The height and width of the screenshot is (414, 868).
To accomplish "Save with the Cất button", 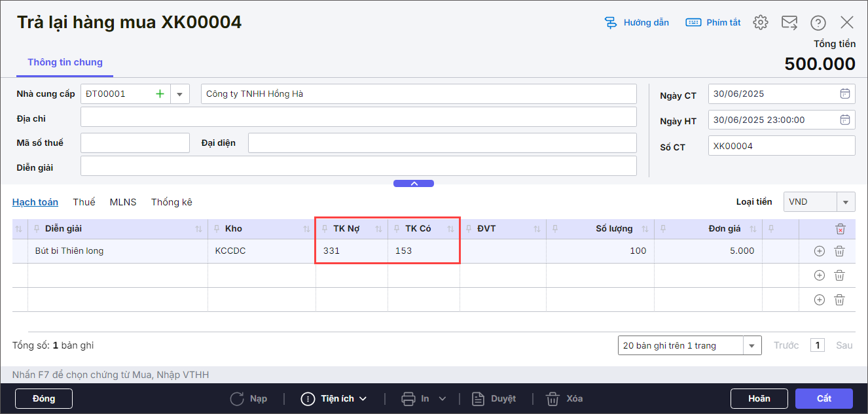I will [x=824, y=398].
